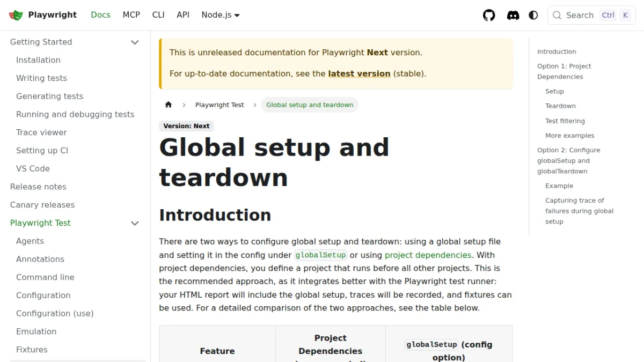Open Configuration in the sidebar
This screenshot has height=362, width=644.
(x=43, y=295)
